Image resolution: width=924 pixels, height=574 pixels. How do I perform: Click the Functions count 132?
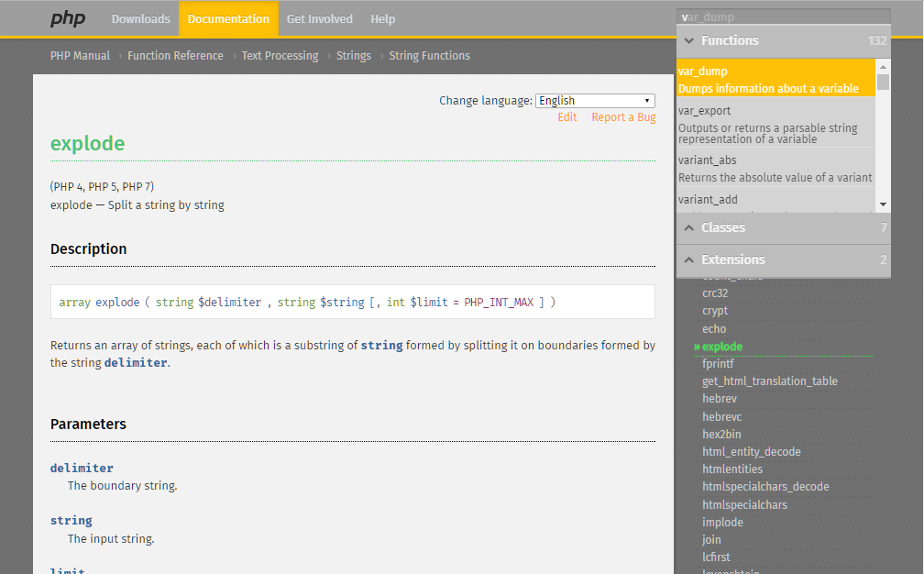(877, 40)
